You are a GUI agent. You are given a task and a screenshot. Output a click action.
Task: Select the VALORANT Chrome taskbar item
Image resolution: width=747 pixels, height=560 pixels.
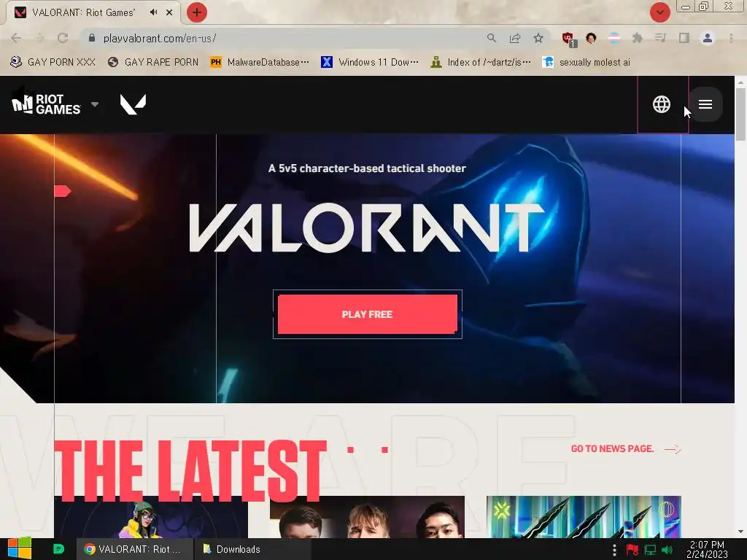[135, 549]
